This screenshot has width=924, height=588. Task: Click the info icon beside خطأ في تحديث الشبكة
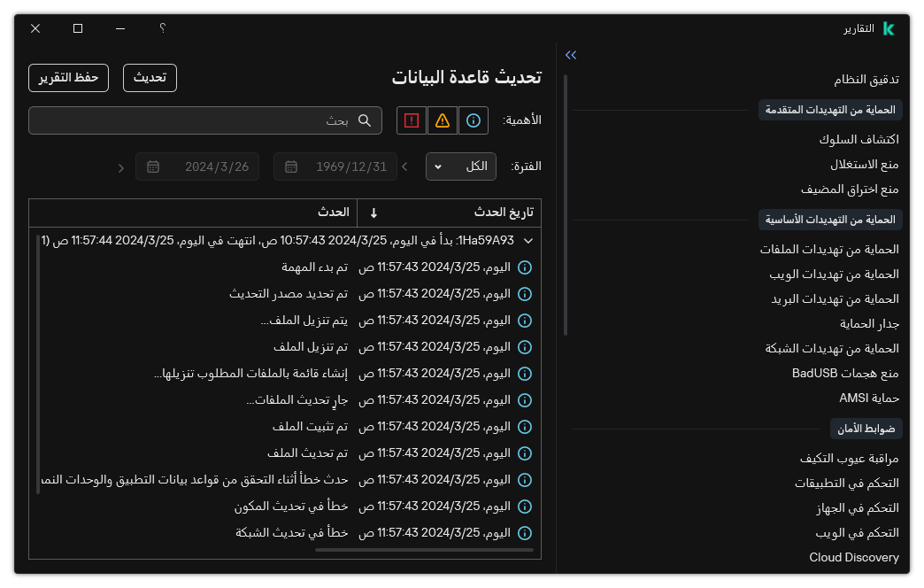(x=524, y=533)
